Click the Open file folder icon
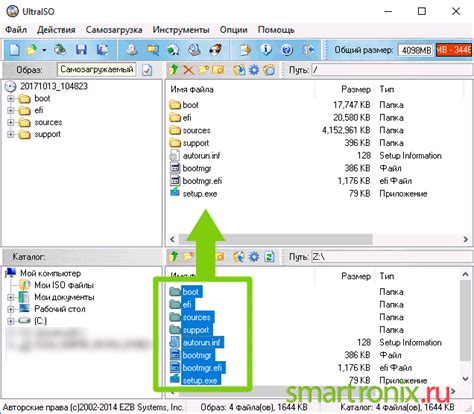This screenshot has width=474, height=414. coord(32,50)
